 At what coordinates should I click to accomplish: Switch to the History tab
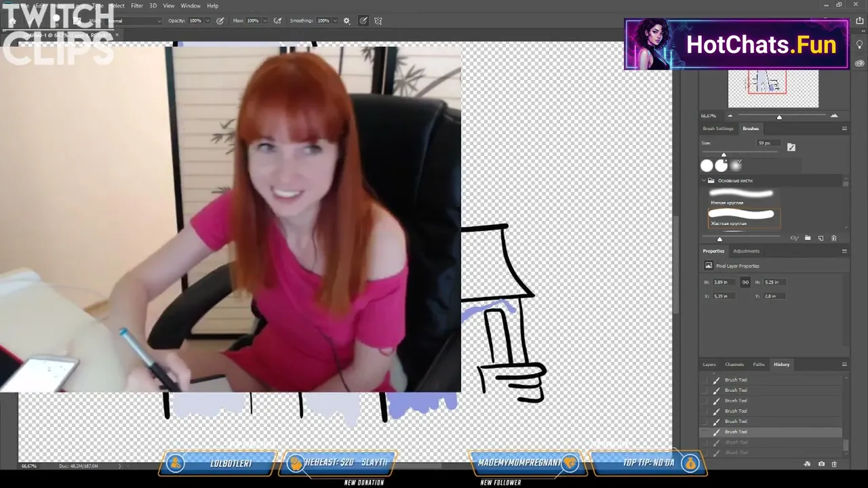point(782,365)
